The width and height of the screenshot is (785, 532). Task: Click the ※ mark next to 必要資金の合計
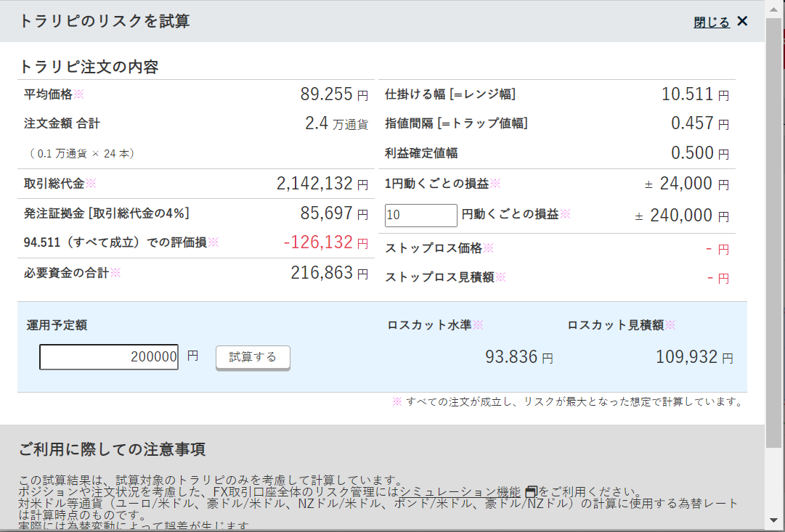click(115, 273)
